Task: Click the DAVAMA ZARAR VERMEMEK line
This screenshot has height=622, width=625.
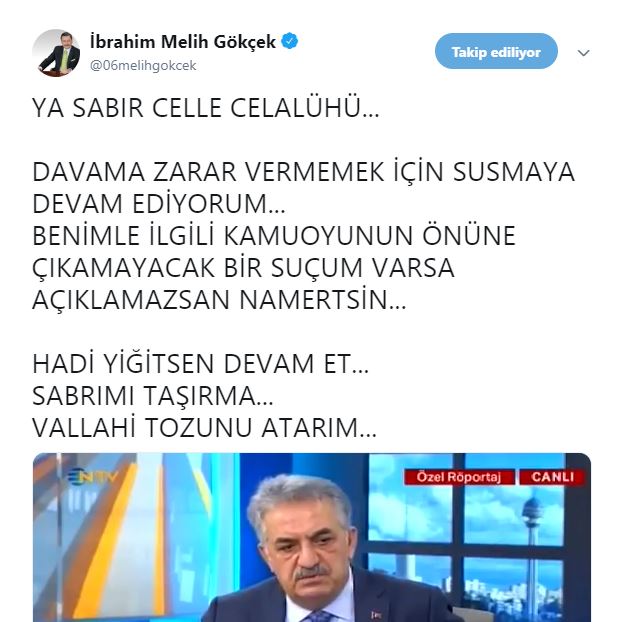Action: pos(303,172)
